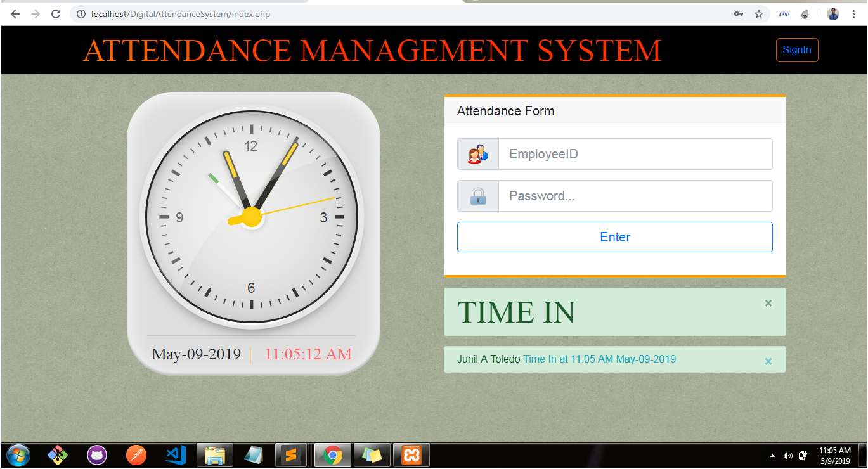Viewport: 868px width, 469px height.
Task: Click the EmployeeID input field
Action: [x=634, y=153]
